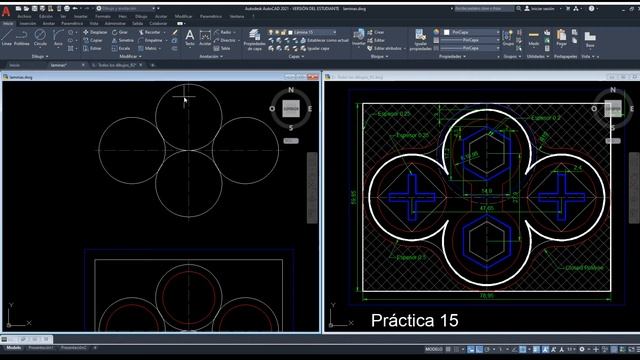This screenshot has height=360, width=640.
Task: Select the Polilínea tool
Action: click(x=22, y=38)
